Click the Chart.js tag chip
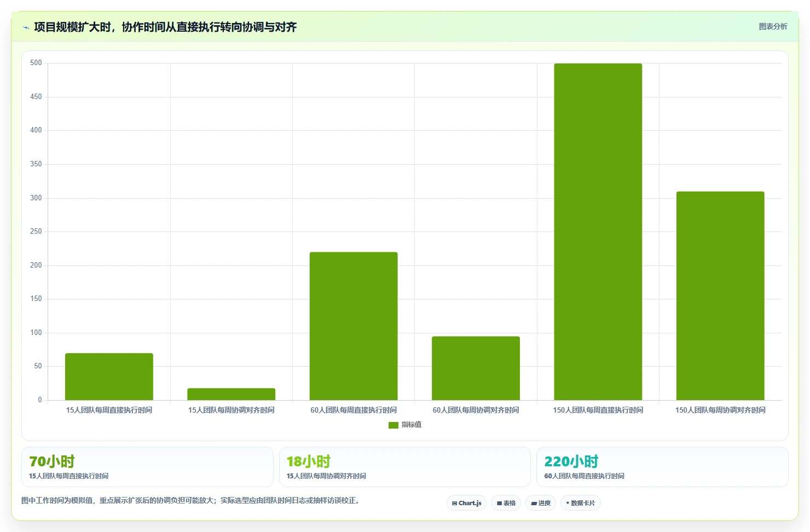 (466, 503)
